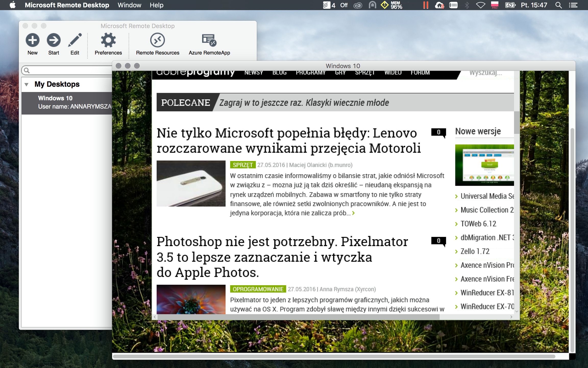Click the Bluetooth menu bar icon
The image size is (588, 368).
coord(467,5)
